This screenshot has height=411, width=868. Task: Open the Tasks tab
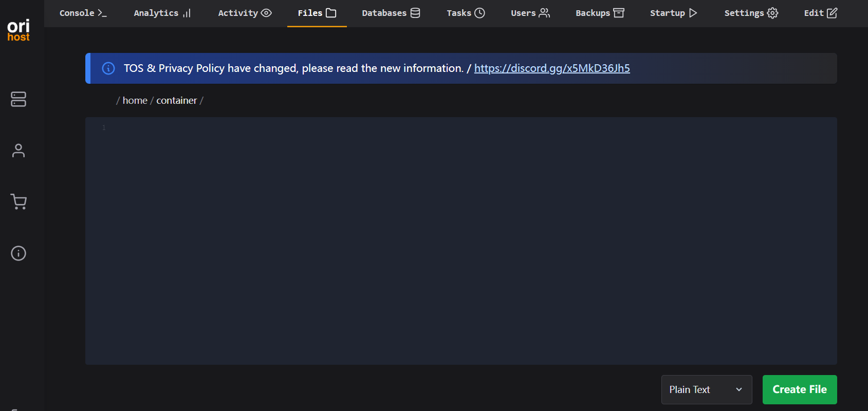pos(466,13)
